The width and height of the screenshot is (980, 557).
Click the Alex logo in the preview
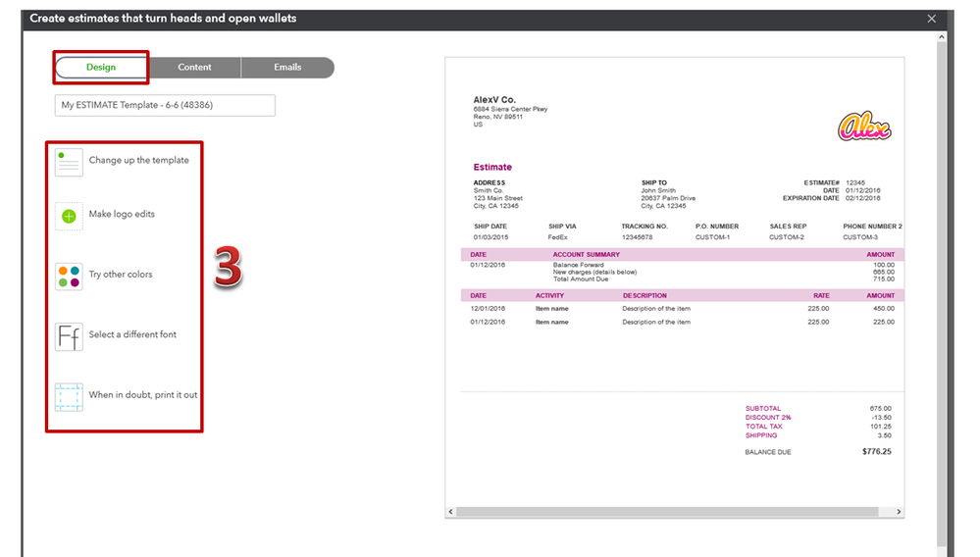click(x=864, y=127)
